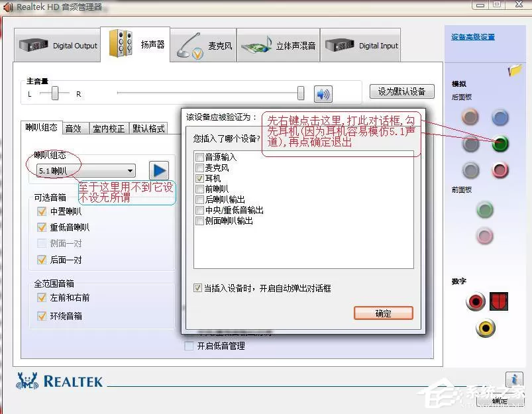Check the 麦克风 device checkbox
This screenshot has width=532, height=414.
199,168
